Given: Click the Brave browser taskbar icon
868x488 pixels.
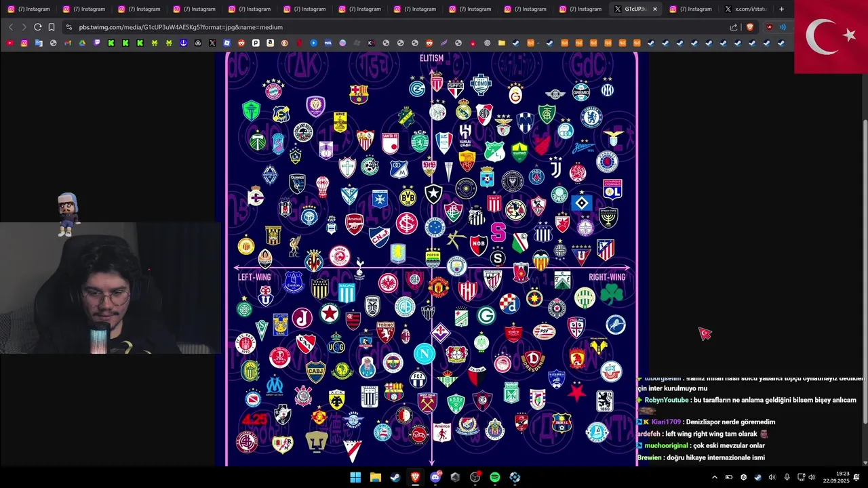Looking at the screenshot, I should pos(415,477).
